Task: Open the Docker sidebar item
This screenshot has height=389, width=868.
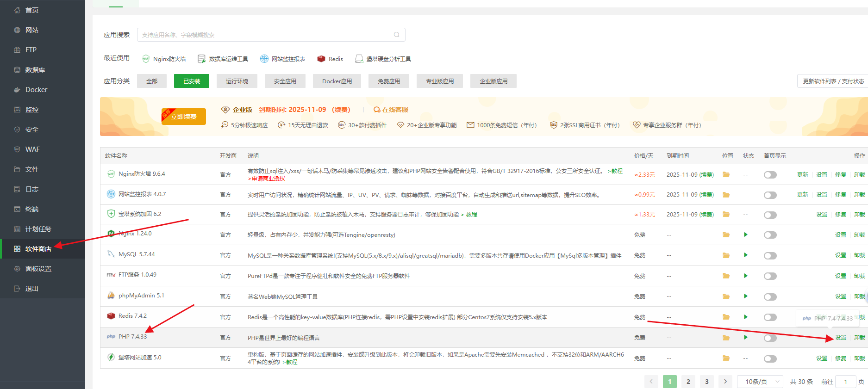Action: pos(36,90)
